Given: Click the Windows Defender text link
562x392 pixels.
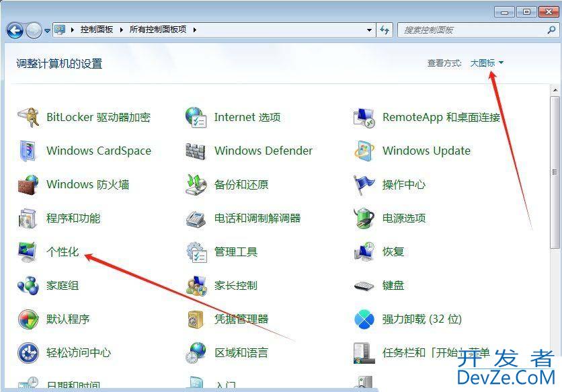Looking at the screenshot, I should click(x=264, y=151).
